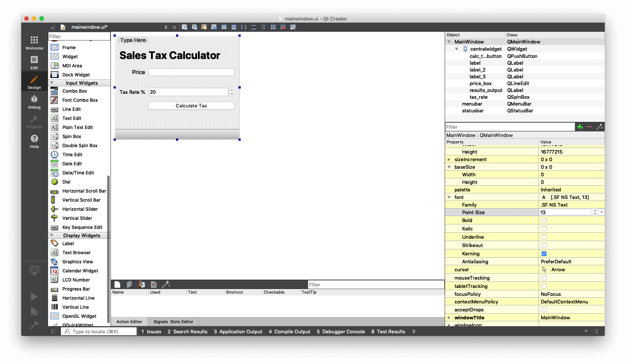Expand the windowTitle property
This screenshot has height=364, width=626.
click(449, 318)
